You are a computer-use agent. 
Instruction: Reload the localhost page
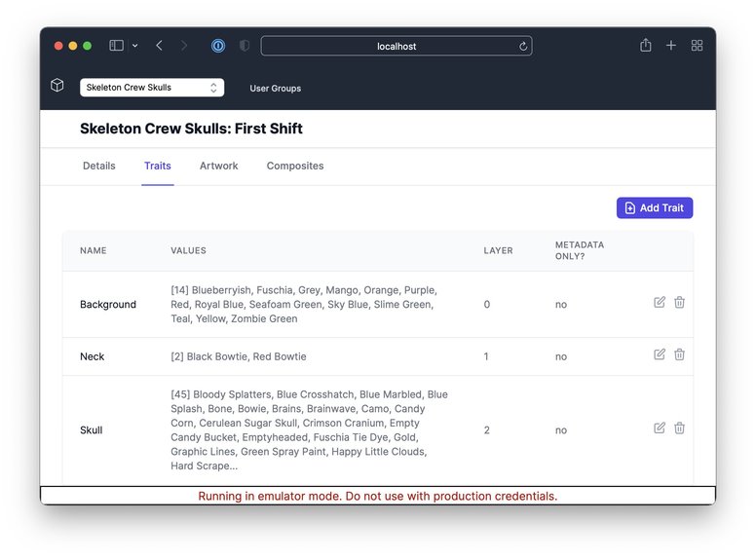[x=522, y=47]
